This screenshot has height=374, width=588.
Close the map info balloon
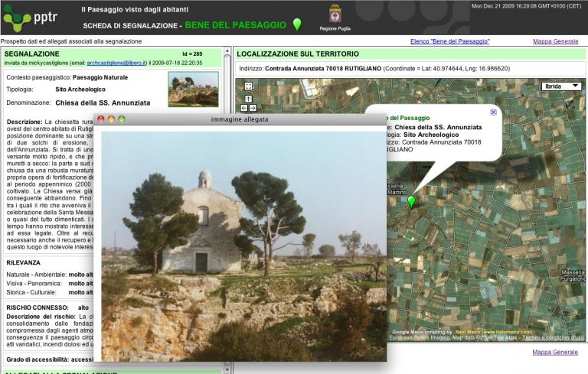click(494, 112)
